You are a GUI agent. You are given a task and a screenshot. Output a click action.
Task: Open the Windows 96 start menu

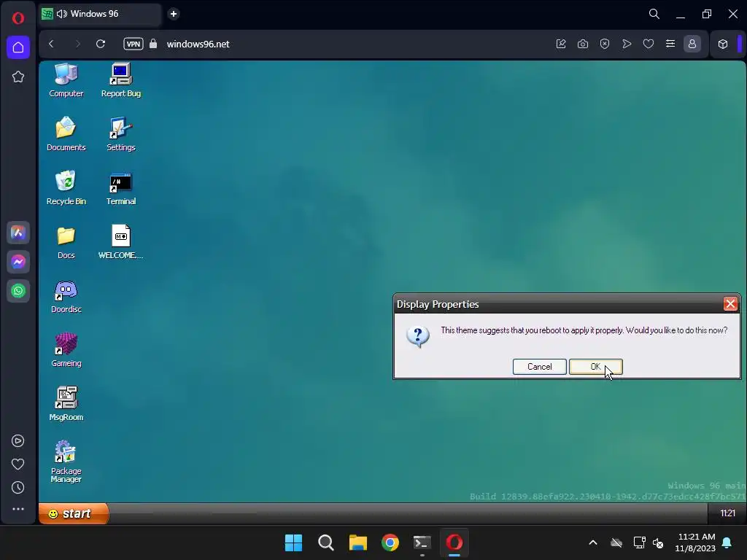[74, 513]
